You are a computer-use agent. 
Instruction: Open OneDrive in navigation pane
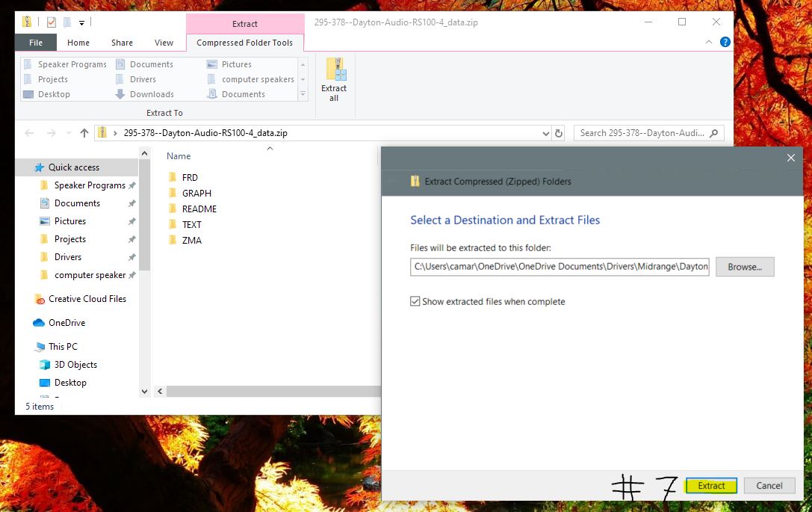coord(59,323)
